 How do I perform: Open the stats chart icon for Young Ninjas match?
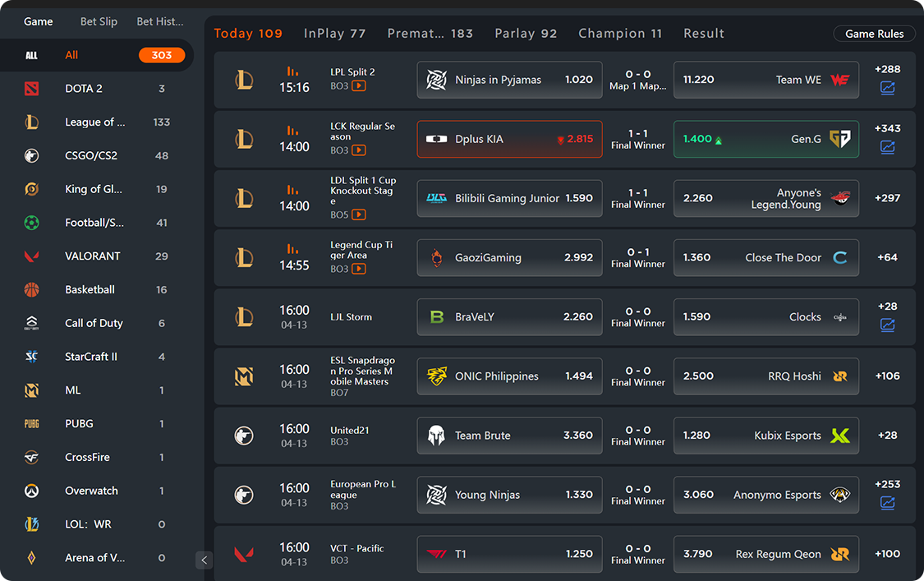tap(887, 503)
